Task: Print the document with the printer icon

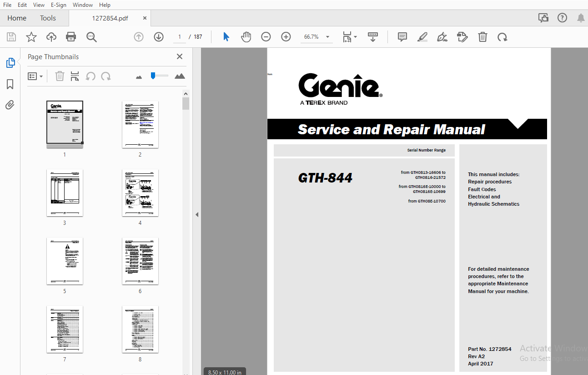Action: (71, 37)
